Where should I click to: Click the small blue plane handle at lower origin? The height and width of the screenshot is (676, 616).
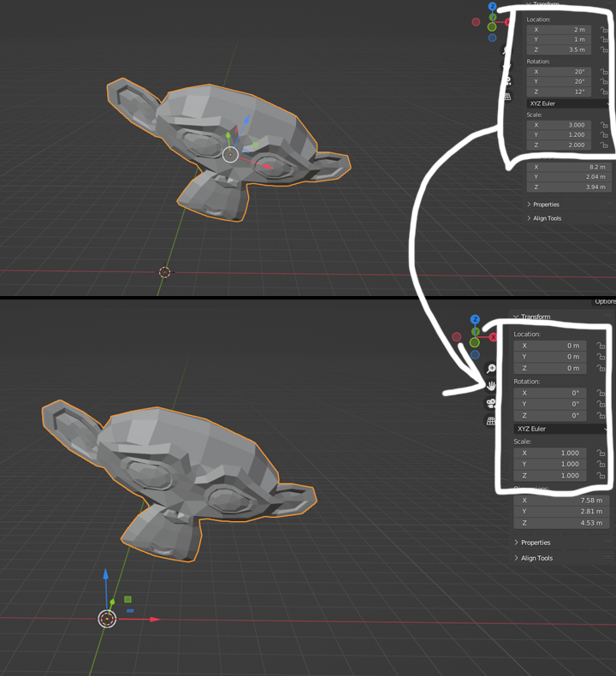point(130,610)
